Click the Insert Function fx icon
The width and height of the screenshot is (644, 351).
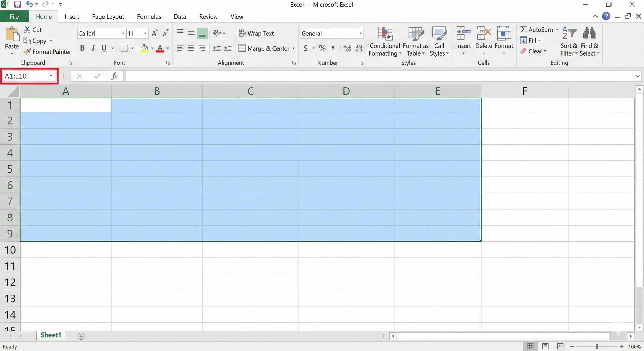click(x=114, y=76)
